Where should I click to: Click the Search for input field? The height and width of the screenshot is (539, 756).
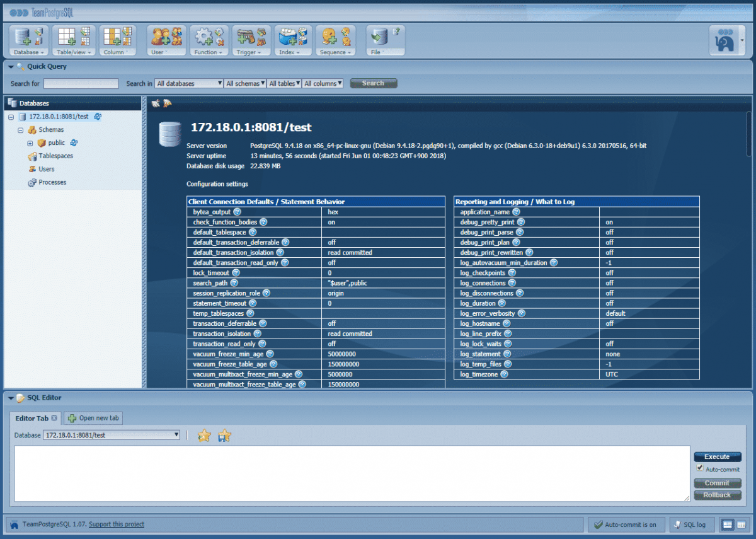(81, 83)
